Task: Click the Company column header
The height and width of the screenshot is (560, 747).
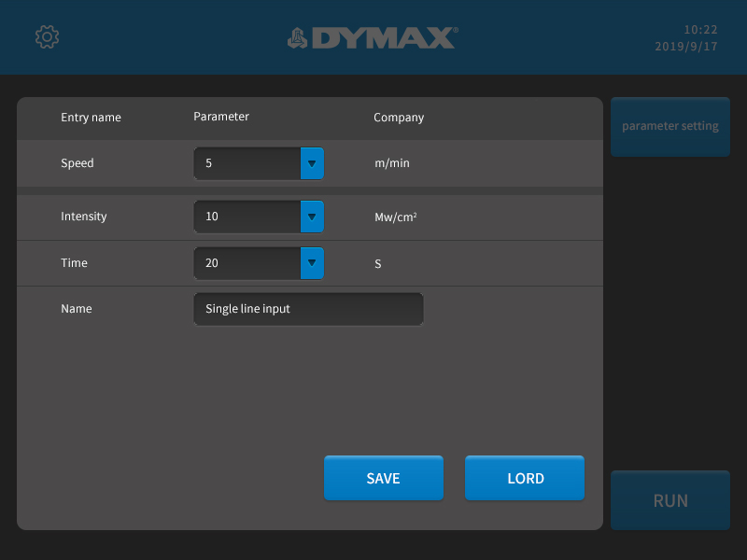Action: 399,118
